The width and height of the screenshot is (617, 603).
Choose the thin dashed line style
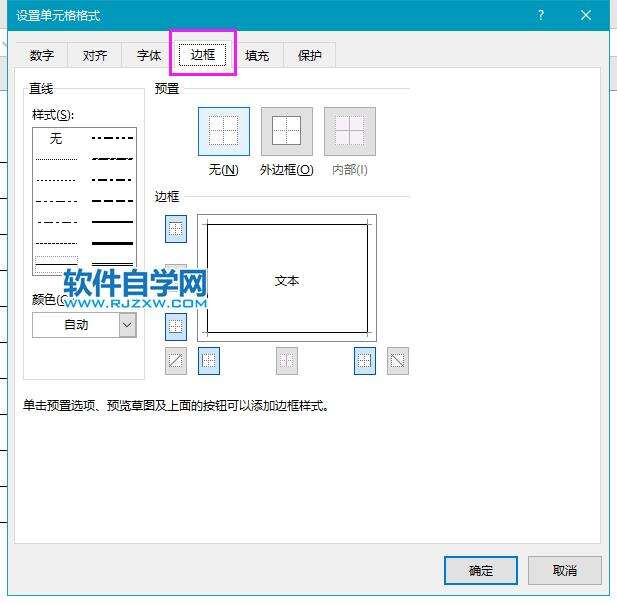coord(56,243)
